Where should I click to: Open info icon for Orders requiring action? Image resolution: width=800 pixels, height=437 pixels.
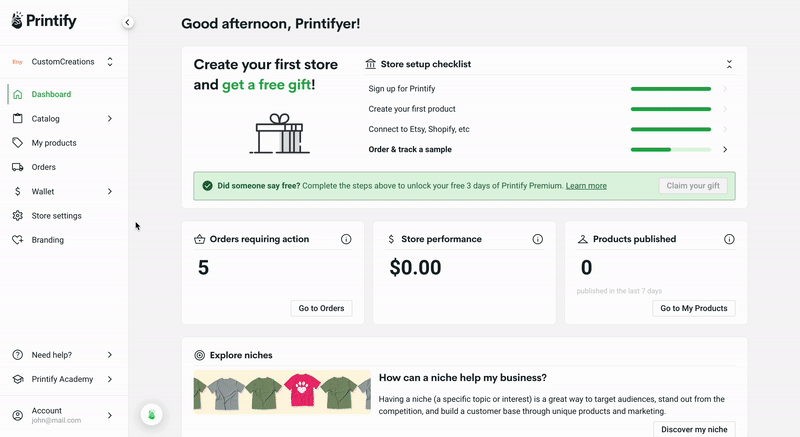click(x=346, y=239)
